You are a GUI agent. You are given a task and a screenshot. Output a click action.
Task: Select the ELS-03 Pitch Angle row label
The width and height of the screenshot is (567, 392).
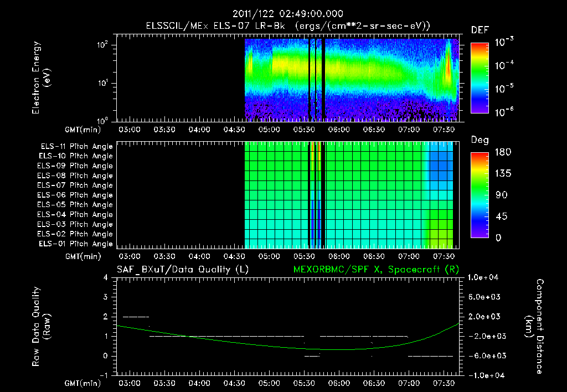(x=75, y=225)
